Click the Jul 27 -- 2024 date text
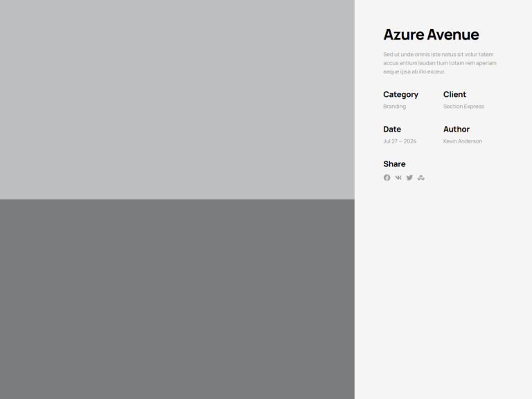The height and width of the screenshot is (399, 532). click(x=400, y=141)
